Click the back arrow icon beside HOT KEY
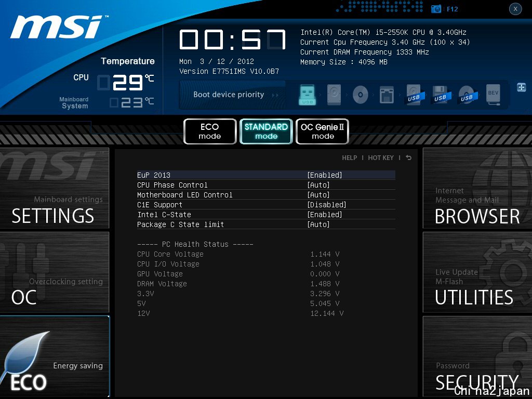532x399 pixels. [408, 157]
